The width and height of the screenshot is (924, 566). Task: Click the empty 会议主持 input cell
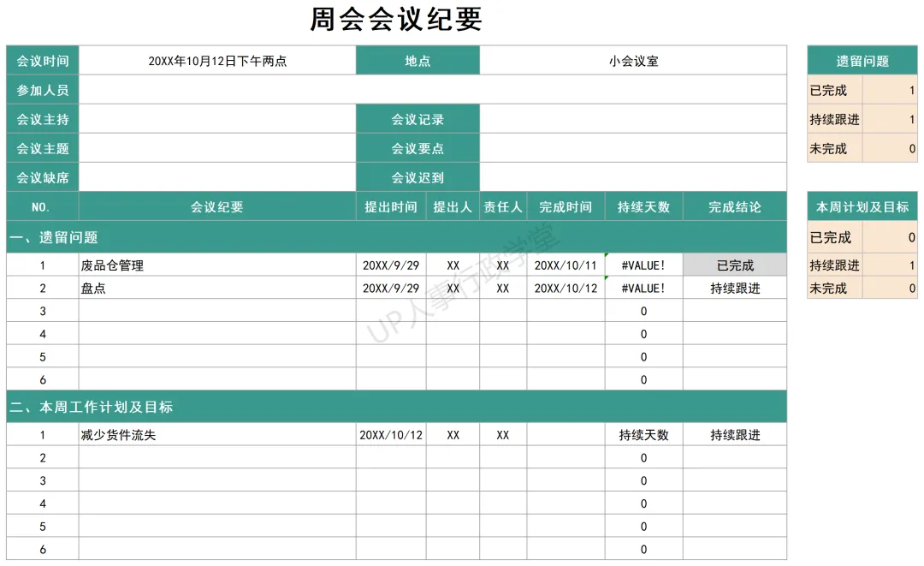pos(217,118)
